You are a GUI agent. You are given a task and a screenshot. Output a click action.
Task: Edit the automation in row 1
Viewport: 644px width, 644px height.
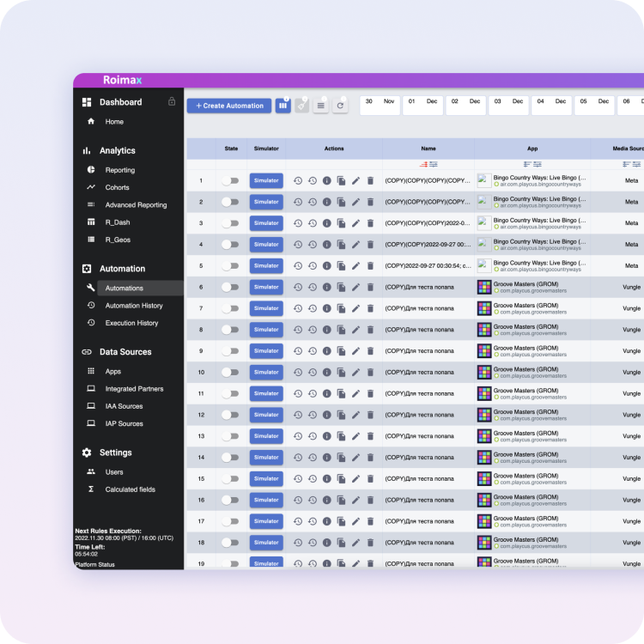click(355, 180)
